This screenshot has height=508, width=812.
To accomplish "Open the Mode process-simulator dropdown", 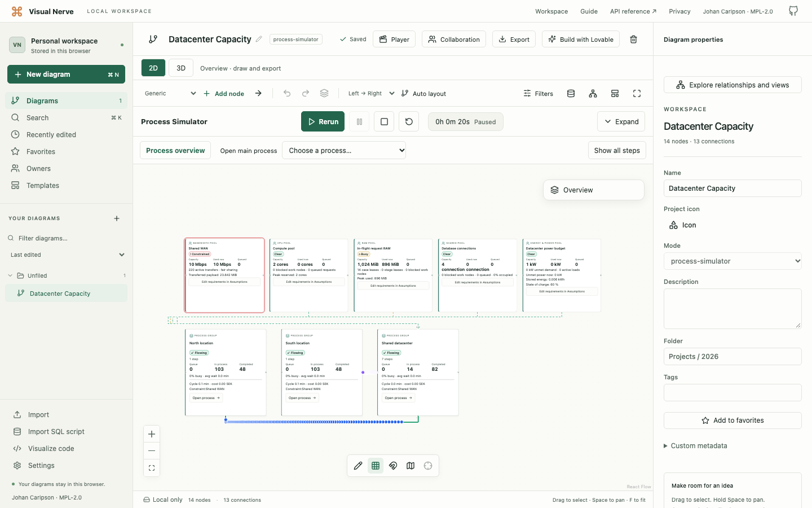I will 732,261.
